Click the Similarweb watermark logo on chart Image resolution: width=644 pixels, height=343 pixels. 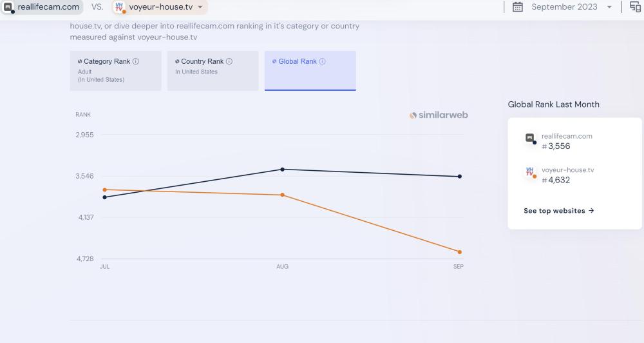coord(439,115)
